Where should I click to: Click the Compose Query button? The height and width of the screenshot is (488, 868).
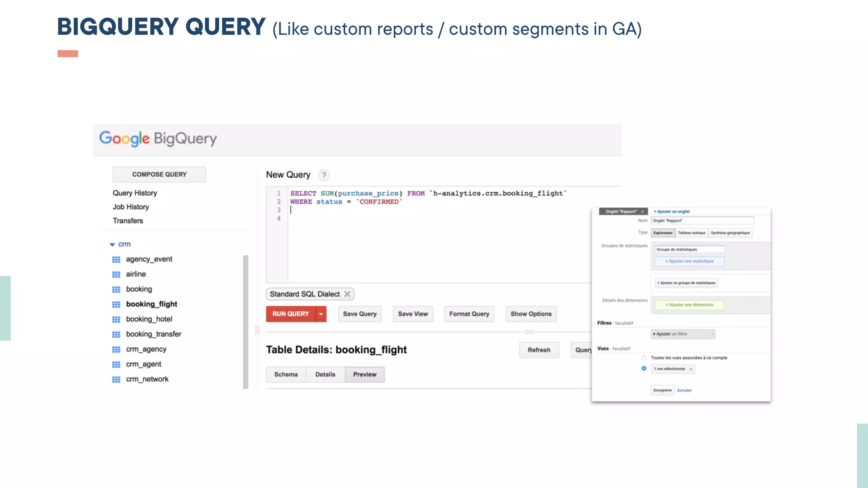point(159,175)
